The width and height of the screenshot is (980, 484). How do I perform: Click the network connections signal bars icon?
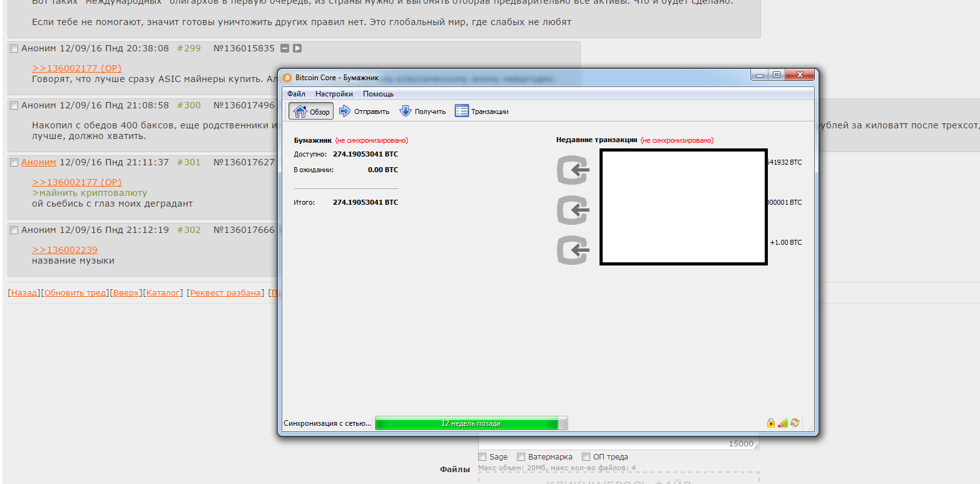(x=783, y=423)
